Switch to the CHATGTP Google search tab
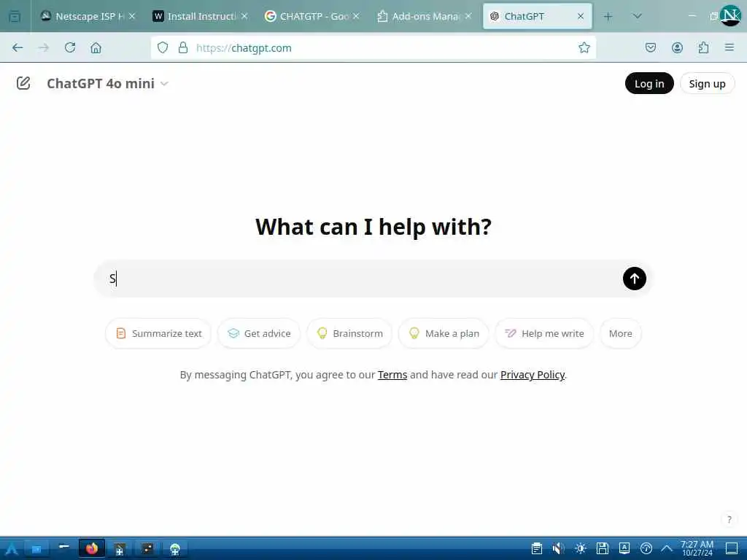 tap(308, 16)
